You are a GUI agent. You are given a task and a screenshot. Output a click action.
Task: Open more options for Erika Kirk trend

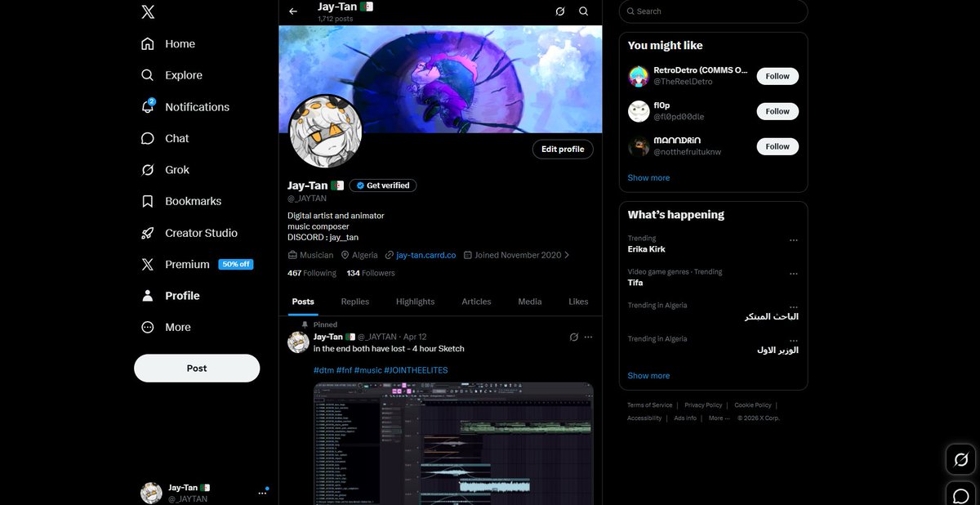click(793, 240)
